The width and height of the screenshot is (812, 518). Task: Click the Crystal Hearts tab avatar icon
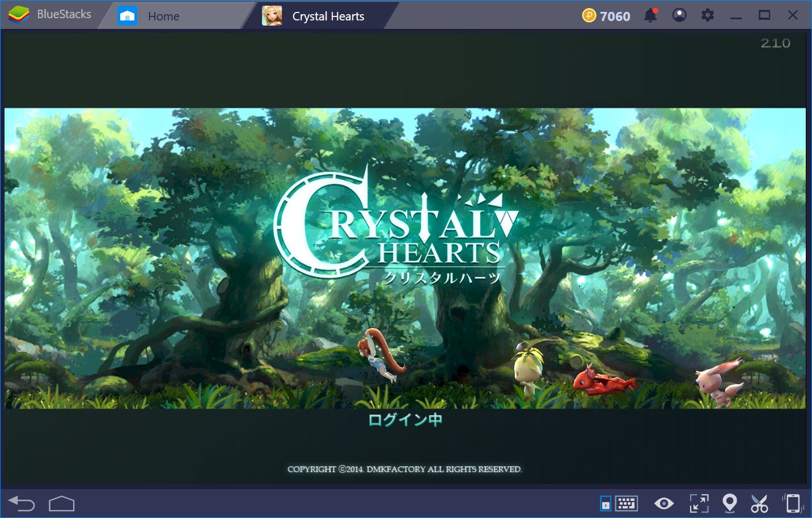272,16
